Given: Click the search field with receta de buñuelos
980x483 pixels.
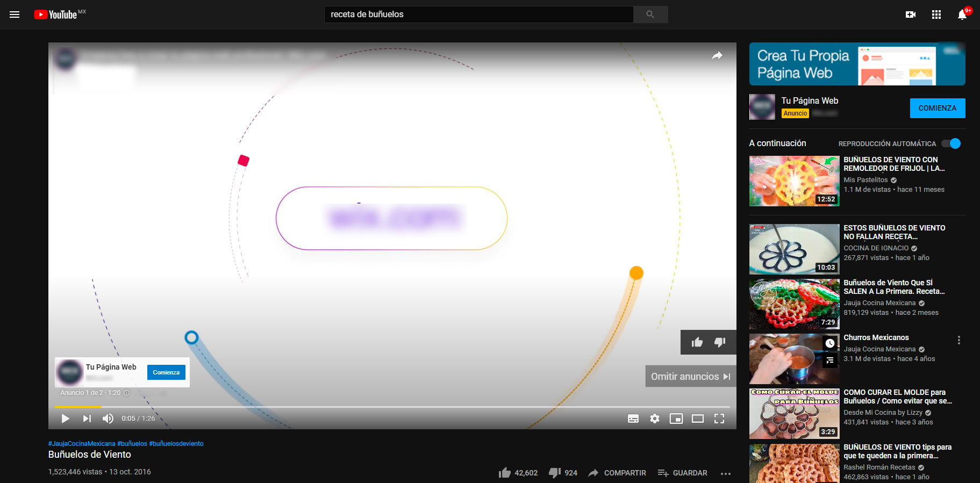Looking at the screenshot, I should [x=478, y=15].
